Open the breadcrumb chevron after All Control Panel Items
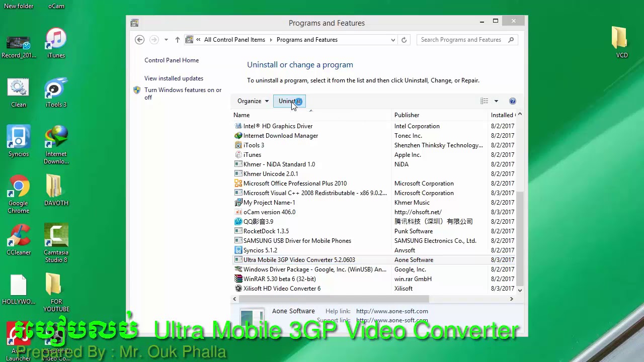Screen dimensions: 644x362 point(271,40)
